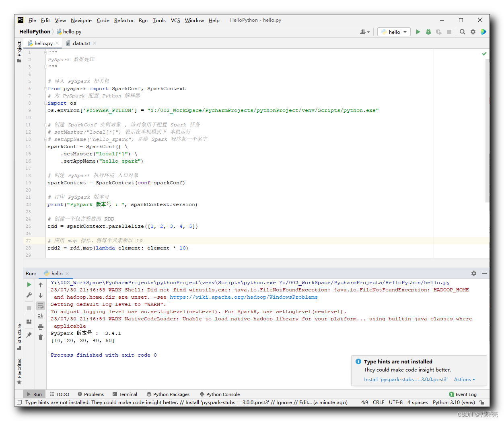Viewport: 504px width, 421px height.
Task: Run the hello configuration with the green play button
Action: pos(418,32)
